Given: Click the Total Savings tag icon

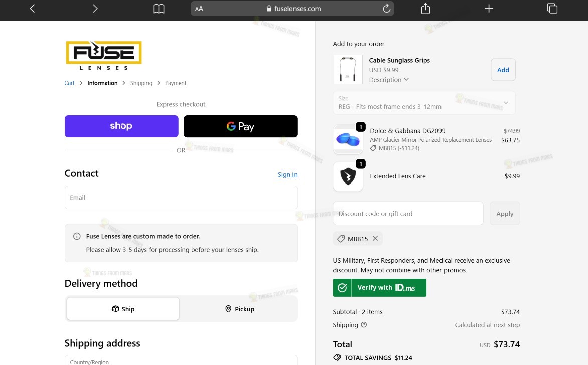Looking at the screenshot, I should tap(337, 357).
